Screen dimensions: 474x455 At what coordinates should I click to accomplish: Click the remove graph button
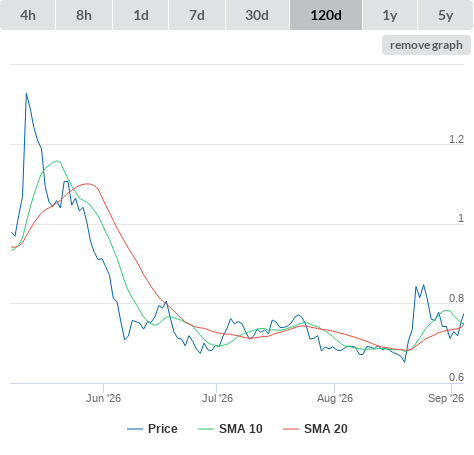tap(426, 45)
